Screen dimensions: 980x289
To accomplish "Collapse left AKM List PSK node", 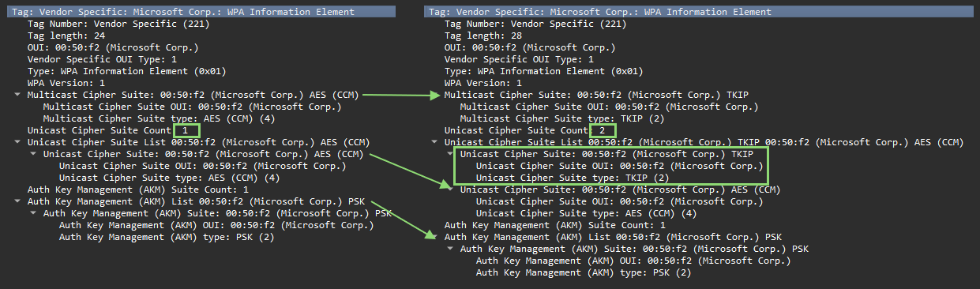I will pyautogui.click(x=17, y=201).
